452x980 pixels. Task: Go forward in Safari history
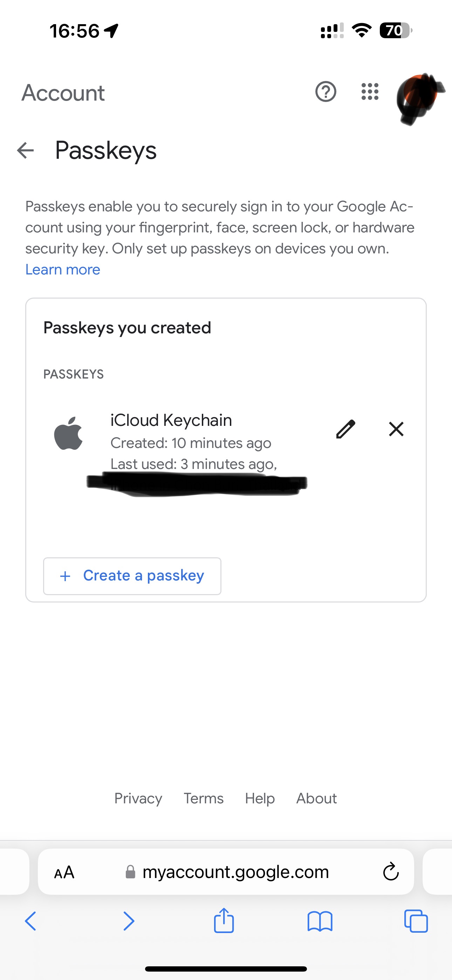click(x=129, y=921)
